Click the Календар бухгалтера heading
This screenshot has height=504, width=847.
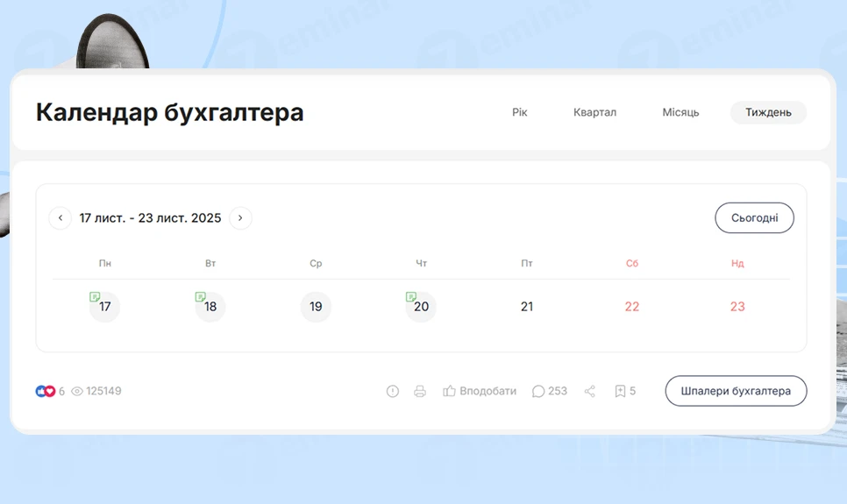click(169, 112)
